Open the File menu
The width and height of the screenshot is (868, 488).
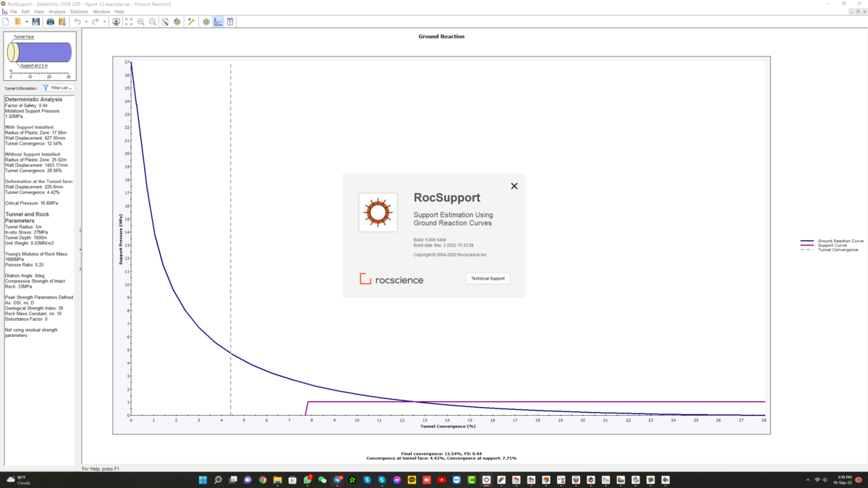point(14,12)
